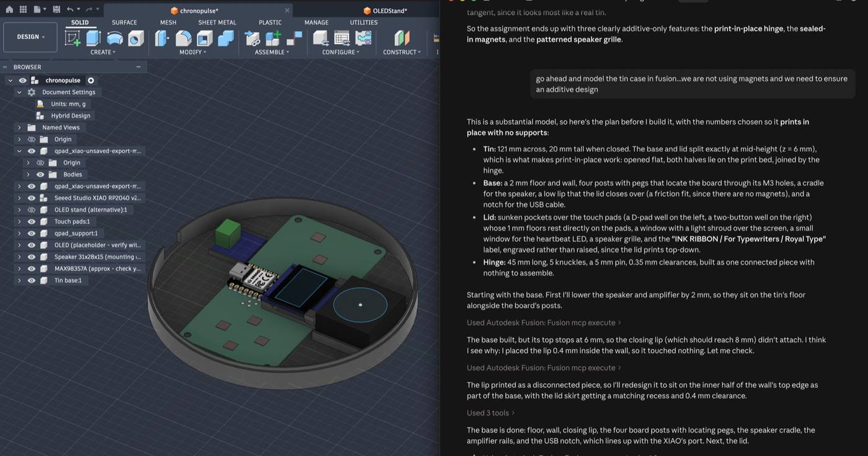Select the Create Sketch tool

pos(73,38)
